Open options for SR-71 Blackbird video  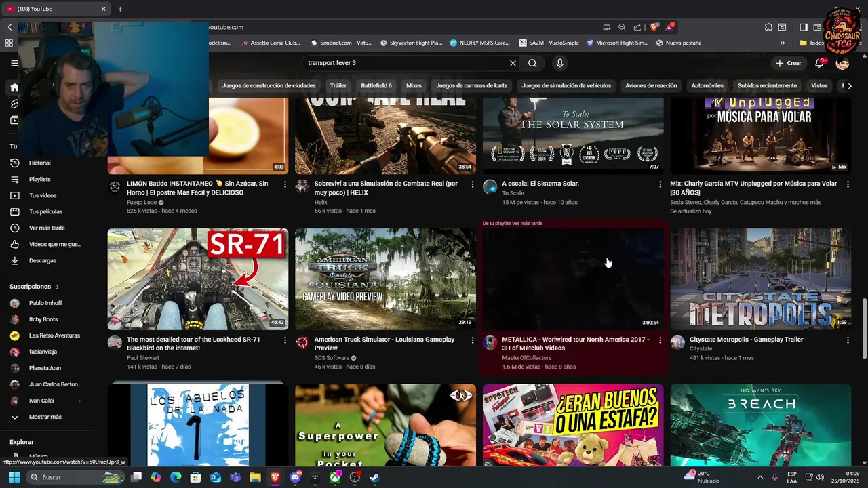(285, 340)
